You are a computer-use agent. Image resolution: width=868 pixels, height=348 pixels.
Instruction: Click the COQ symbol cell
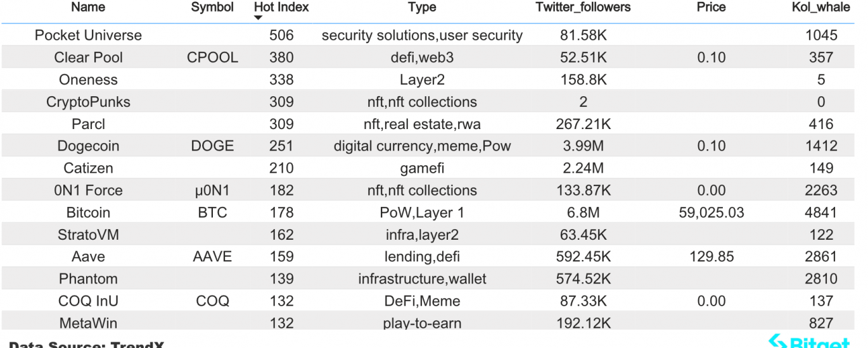coord(212,301)
